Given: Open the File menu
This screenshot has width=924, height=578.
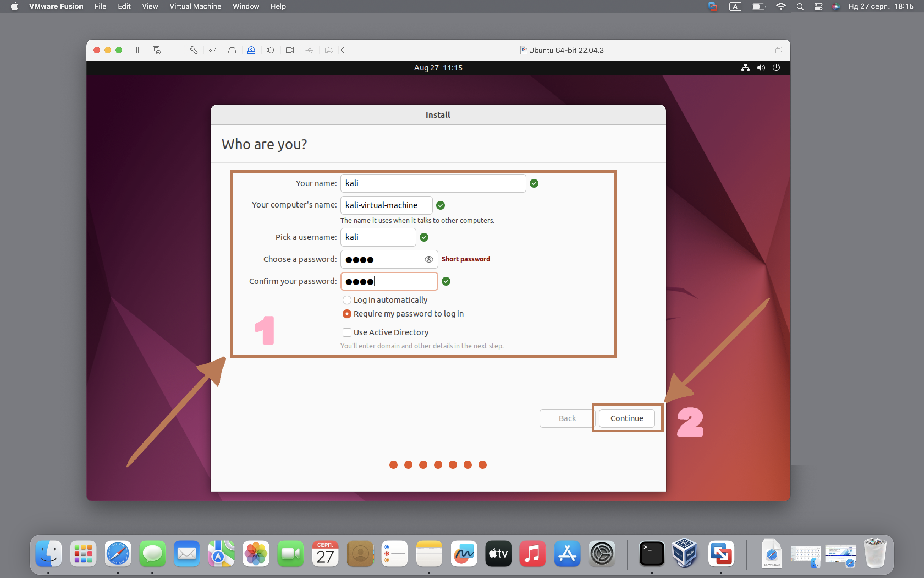Looking at the screenshot, I should tap(100, 7).
